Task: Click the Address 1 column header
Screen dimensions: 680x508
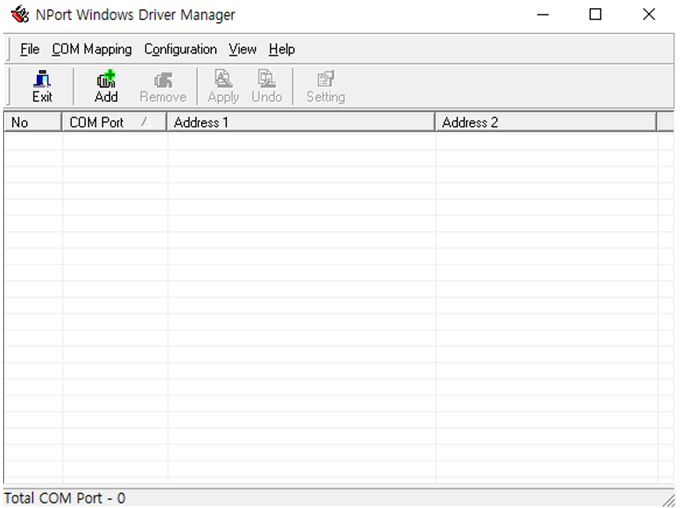Action: (301, 122)
